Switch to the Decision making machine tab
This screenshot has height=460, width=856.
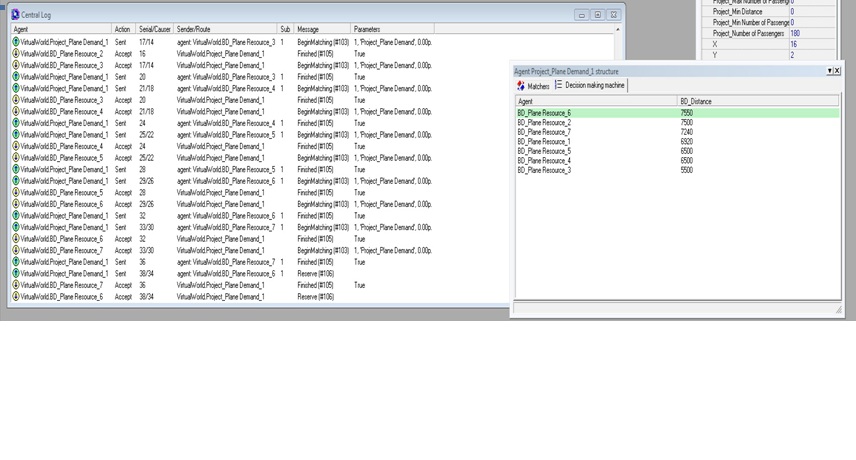(590, 85)
